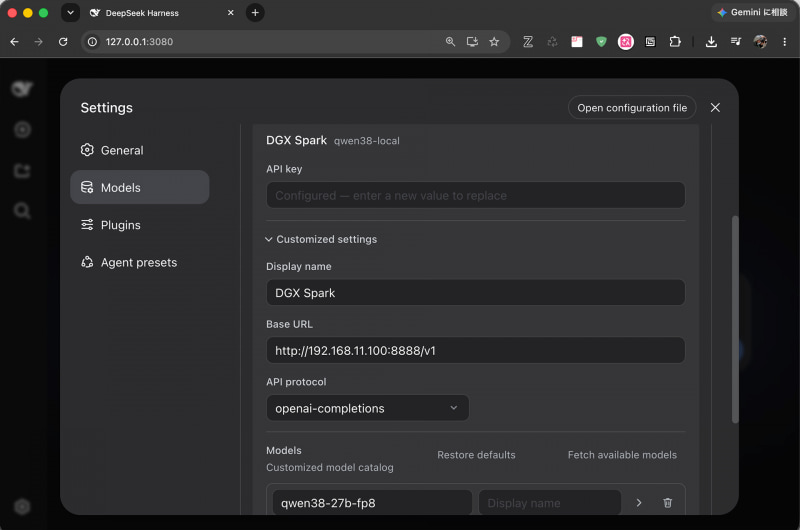Viewport: 800px width, 530px height.
Task: Click the browser back arrow
Action: coord(14,42)
